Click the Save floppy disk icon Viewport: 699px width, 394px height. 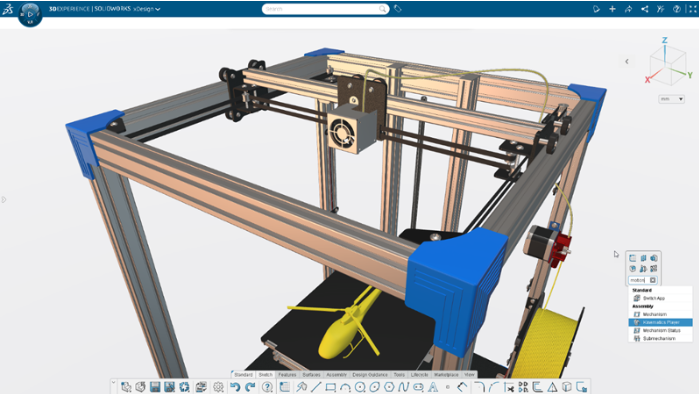(x=155, y=387)
